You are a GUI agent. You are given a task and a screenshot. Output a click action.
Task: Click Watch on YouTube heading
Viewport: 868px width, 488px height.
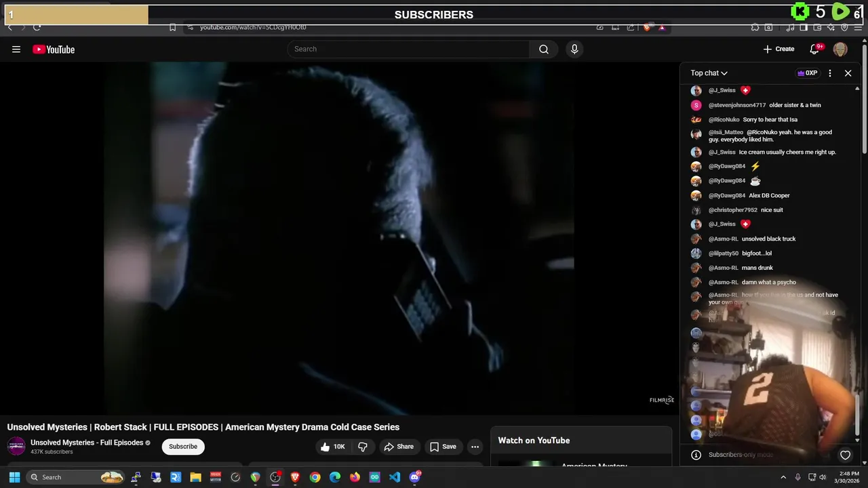click(534, 441)
